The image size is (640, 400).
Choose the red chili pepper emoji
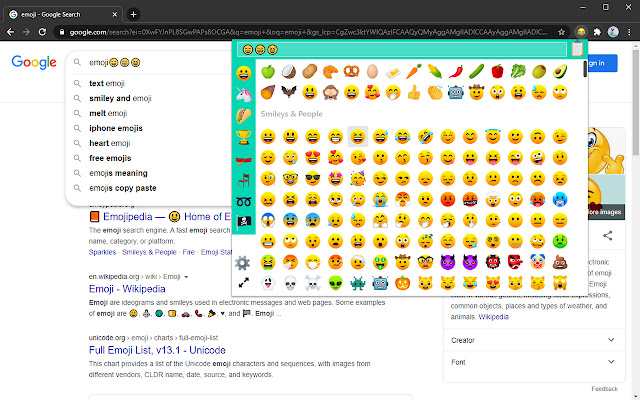pyautogui.click(x=456, y=72)
